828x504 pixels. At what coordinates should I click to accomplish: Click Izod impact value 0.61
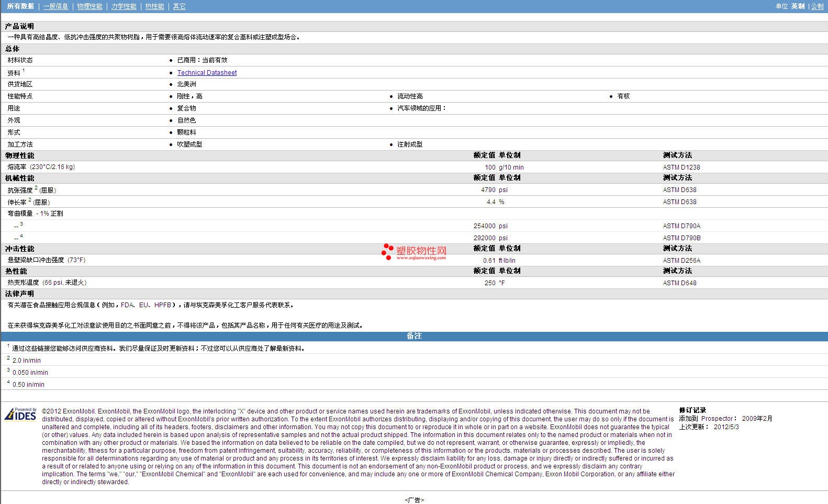pyautogui.click(x=489, y=261)
